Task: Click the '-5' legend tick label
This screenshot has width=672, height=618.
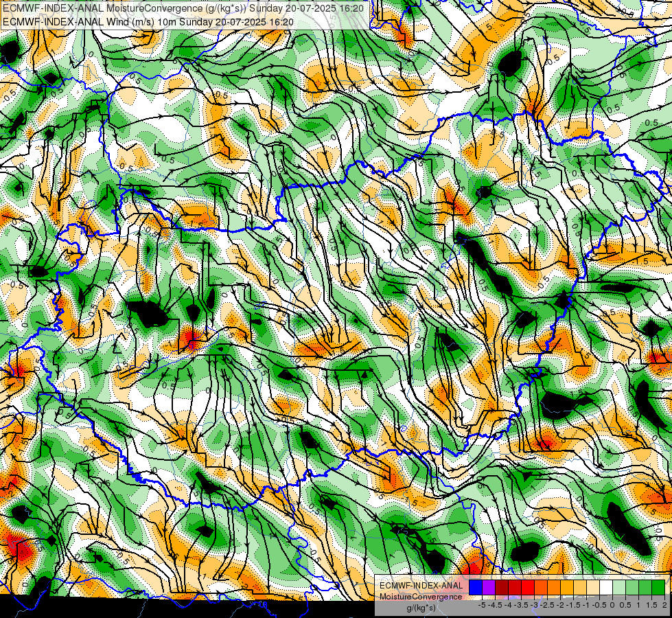Action: pyautogui.click(x=482, y=605)
